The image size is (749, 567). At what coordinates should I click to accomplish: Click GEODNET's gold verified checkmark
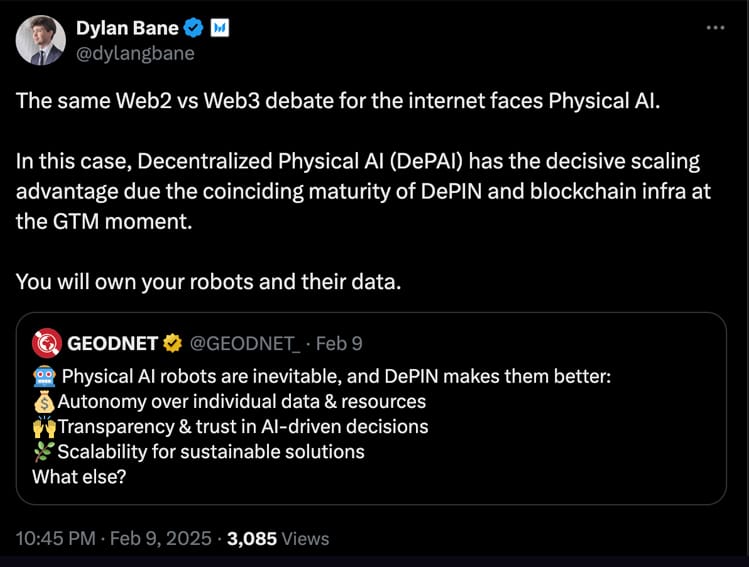click(x=173, y=344)
